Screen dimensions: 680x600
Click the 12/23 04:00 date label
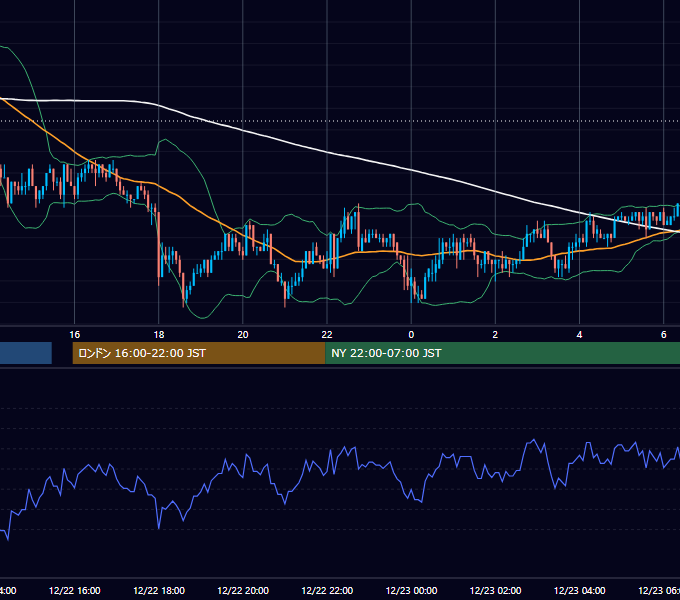(x=579, y=590)
